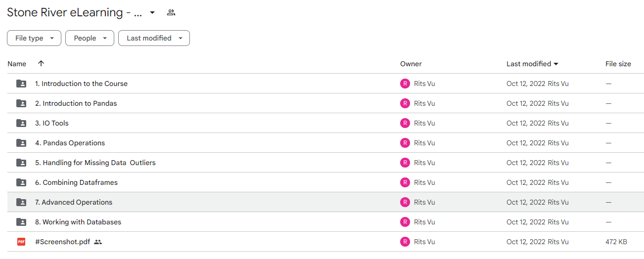The image size is (644, 259).
Task: Click the Name column header
Action: [x=17, y=64]
